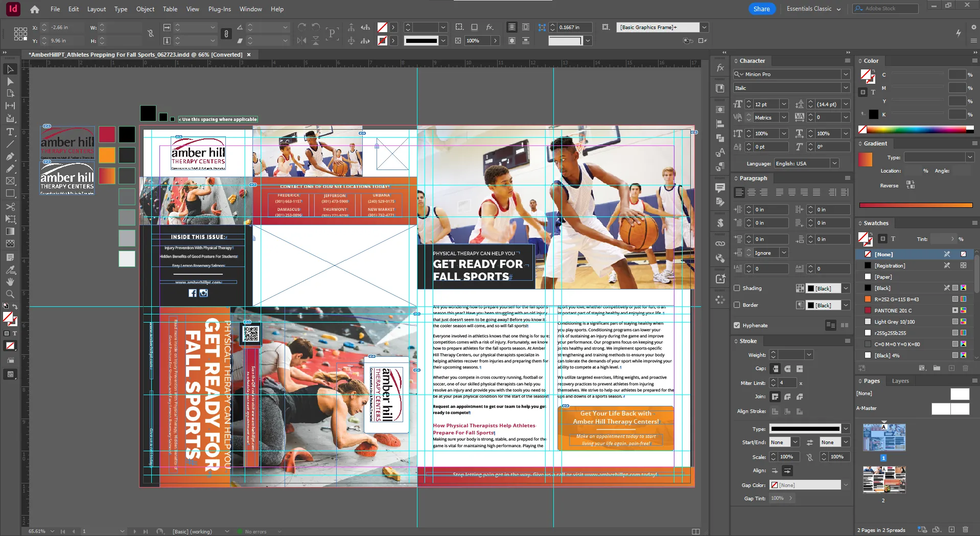Click the Share button

[761, 9]
